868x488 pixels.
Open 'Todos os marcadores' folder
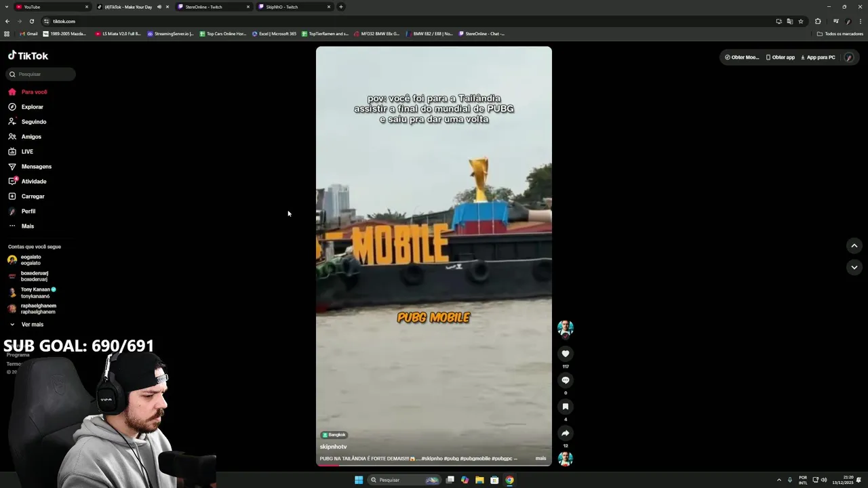pos(840,34)
